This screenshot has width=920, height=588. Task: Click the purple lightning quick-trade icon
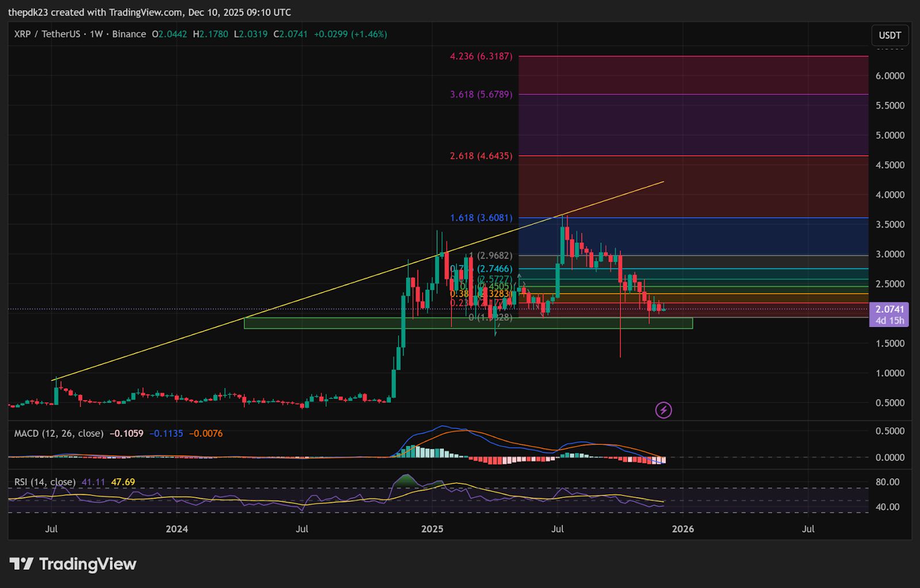tap(663, 410)
